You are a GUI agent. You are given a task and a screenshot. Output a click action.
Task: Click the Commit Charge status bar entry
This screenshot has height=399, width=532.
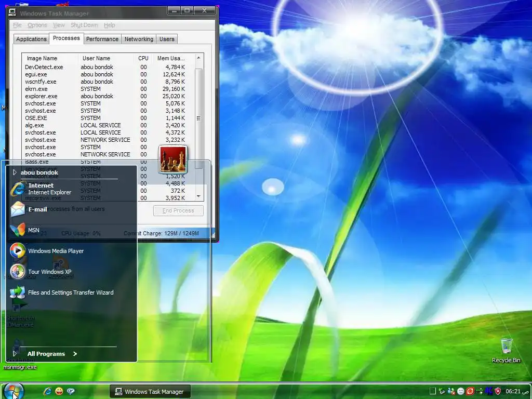[161, 233]
